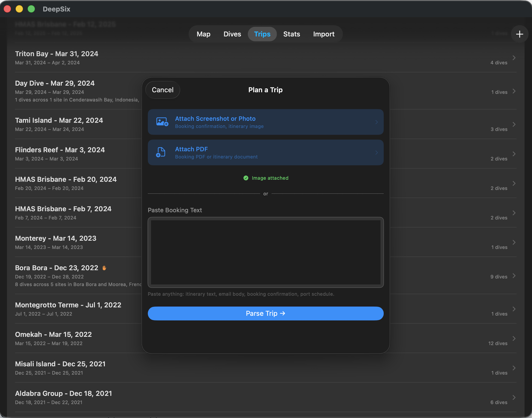The height and width of the screenshot is (418, 532).
Task: Click the Paste Booking Text field
Action: [x=265, y=252]
